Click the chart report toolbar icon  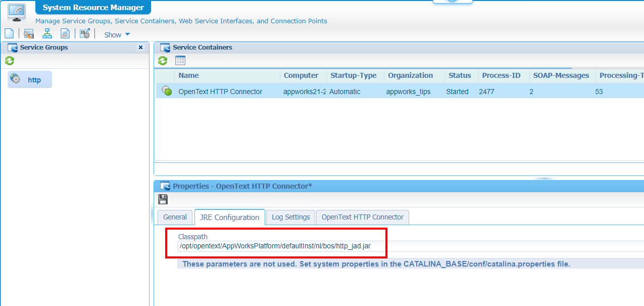(65, 34)
